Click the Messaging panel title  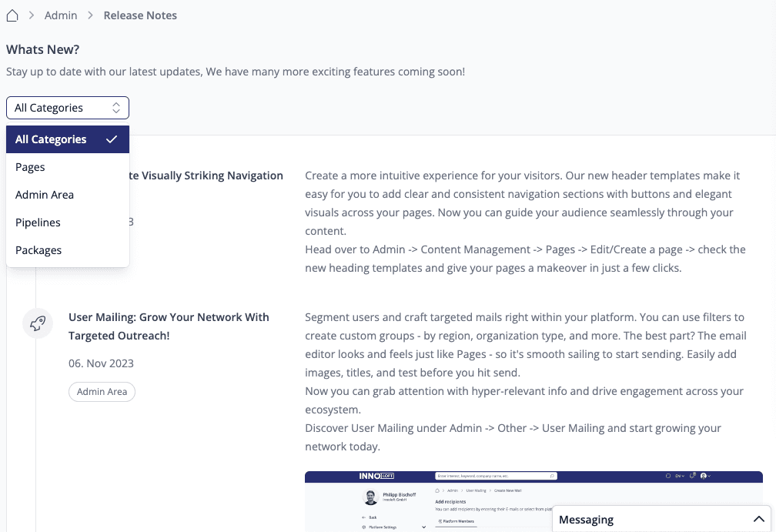pos(587,520)
